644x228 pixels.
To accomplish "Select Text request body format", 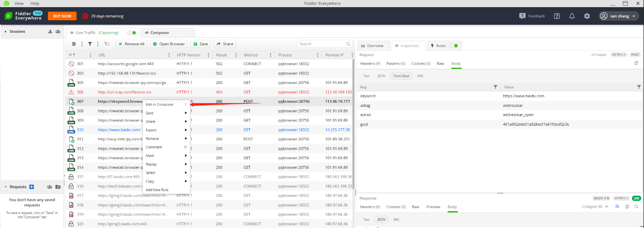I will pyautogui.click(x=366, y=76).
